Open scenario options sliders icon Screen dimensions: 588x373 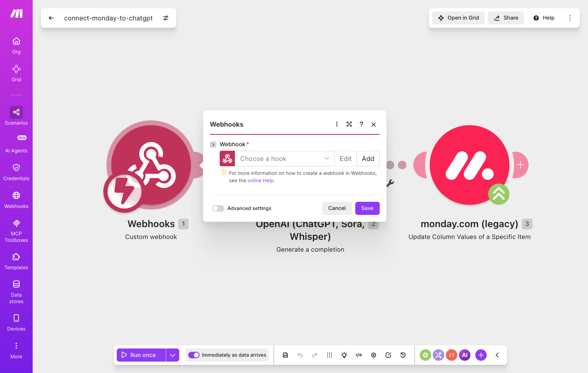[166, 18]
